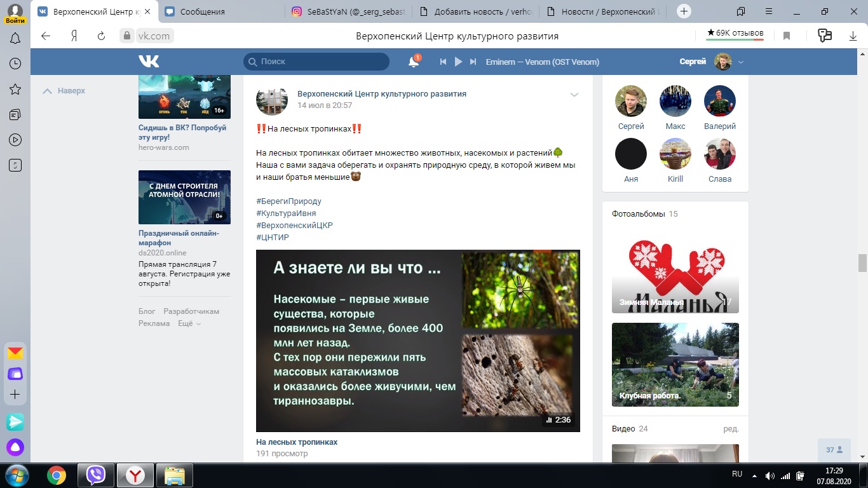
Task: Open Viber from the taskbar
Action: [x=96, y=475]
